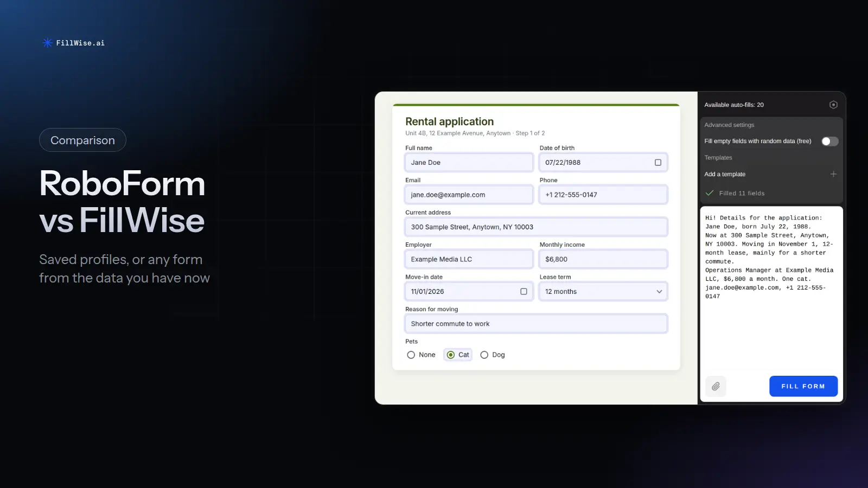This screenshot has width=868, height=488.
Task: Click the Comparison pill label
Action: 82,140
